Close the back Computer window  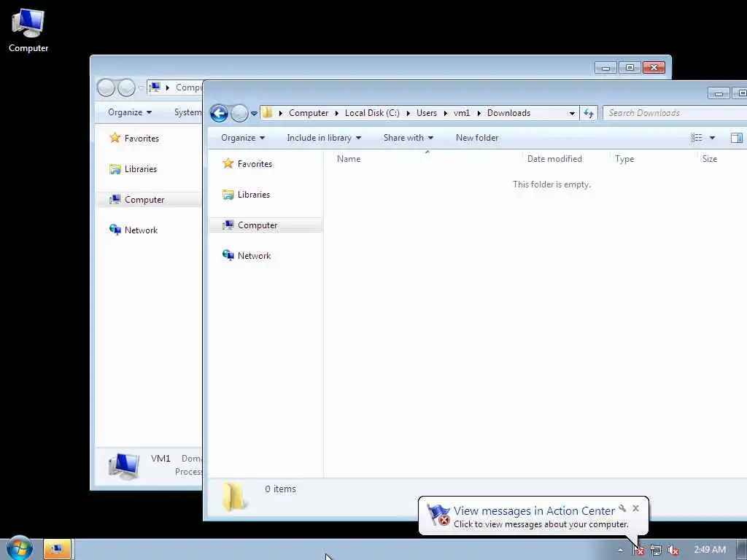(654, 68)
